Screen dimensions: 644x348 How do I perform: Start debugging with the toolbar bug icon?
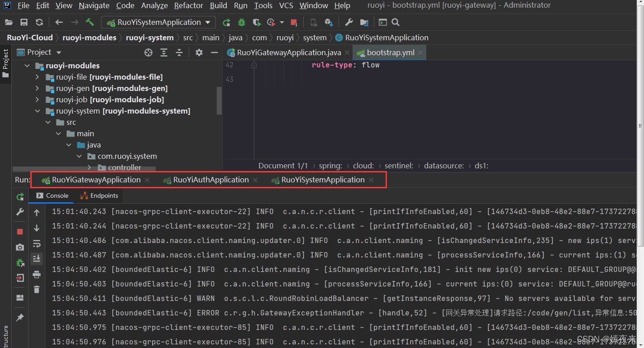click(x=242, y=22)
